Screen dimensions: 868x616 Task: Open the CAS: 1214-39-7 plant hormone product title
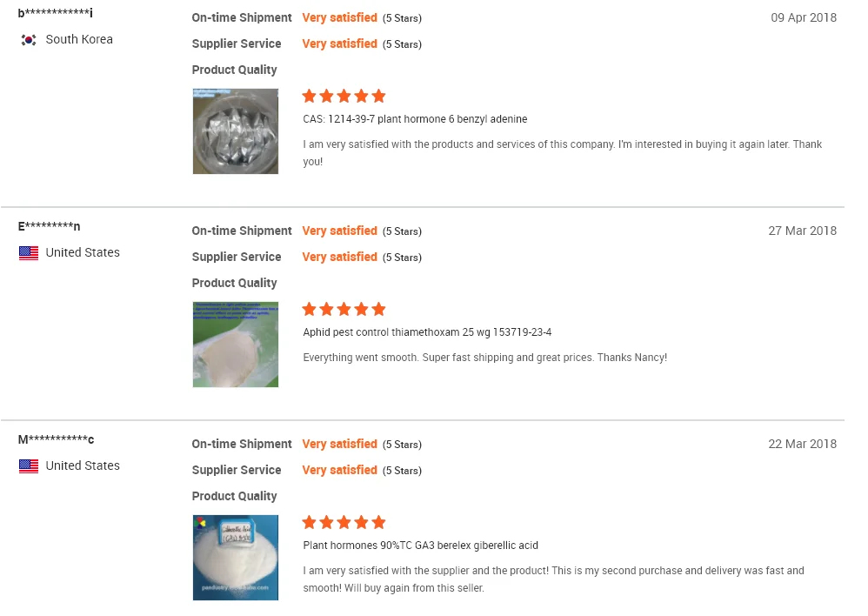coord(415,119)
